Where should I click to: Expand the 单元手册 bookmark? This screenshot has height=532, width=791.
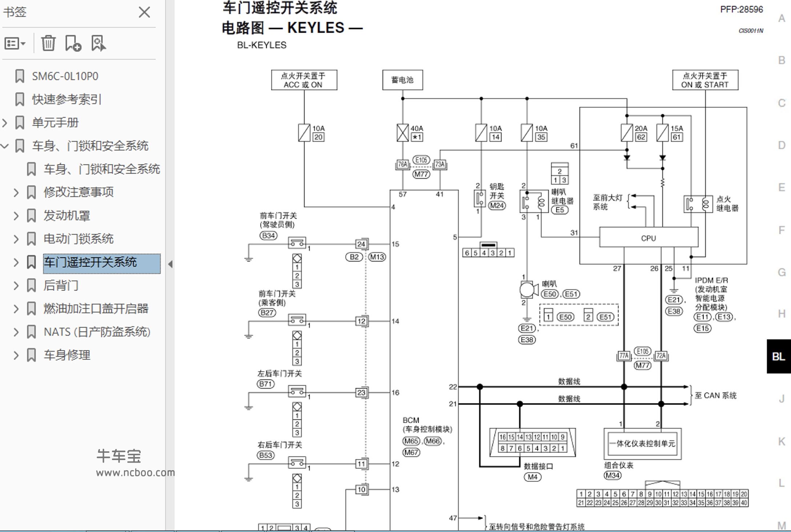tap(5, 123)
